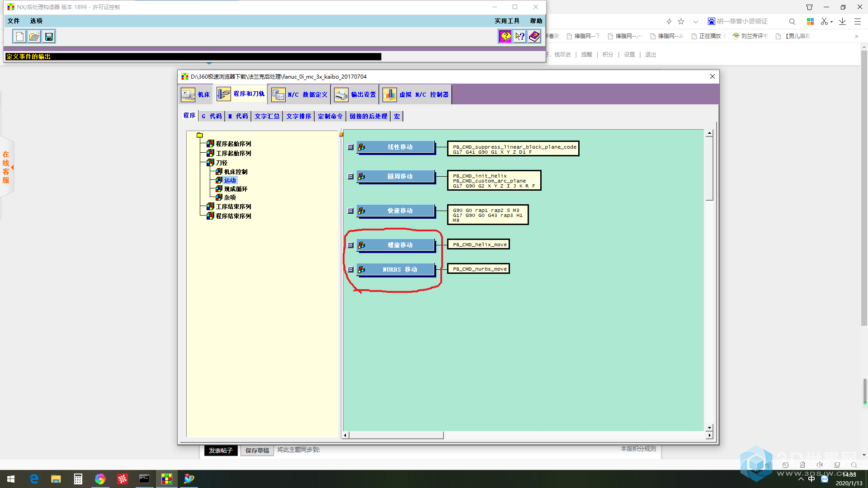Click the vertical scrollbar down arrow
This screenshot has height=488, width=868.
(x=709, y=427)
